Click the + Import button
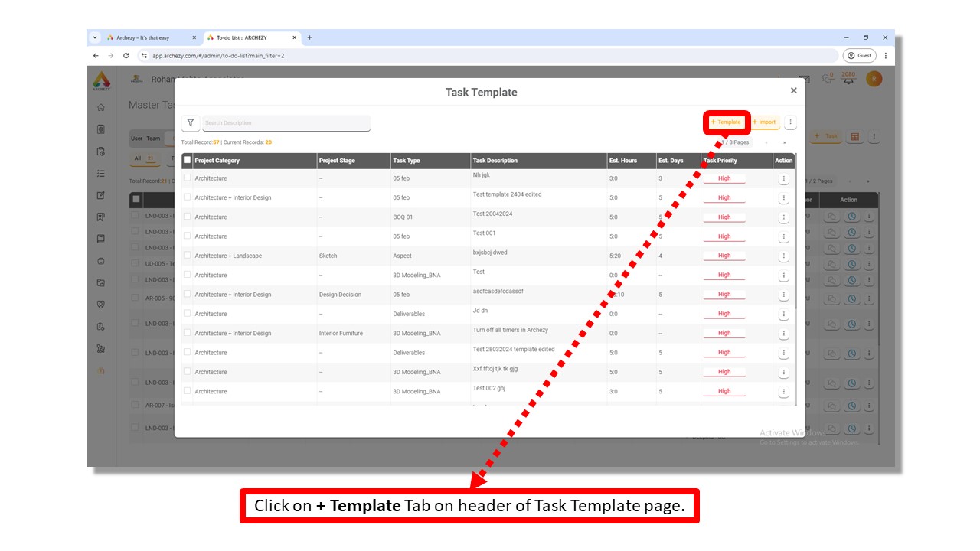Viewport: 980px width, 551px height. click(x=764, y=122)
